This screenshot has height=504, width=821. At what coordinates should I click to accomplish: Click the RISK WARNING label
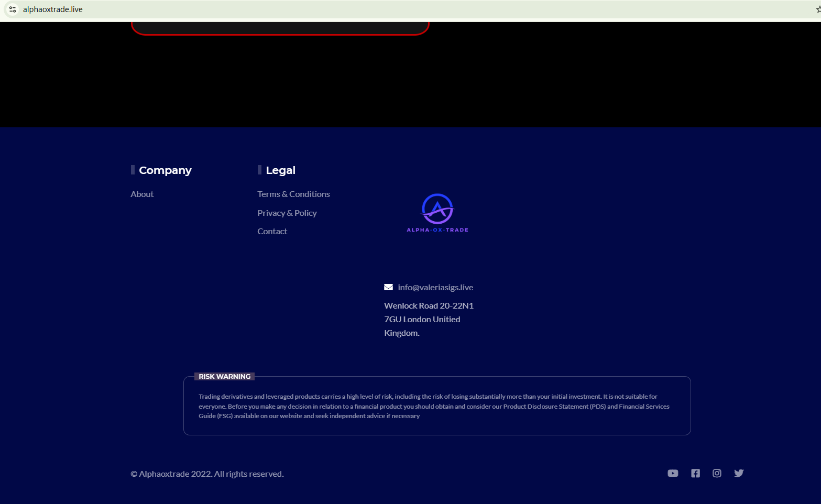click(224, 377)
